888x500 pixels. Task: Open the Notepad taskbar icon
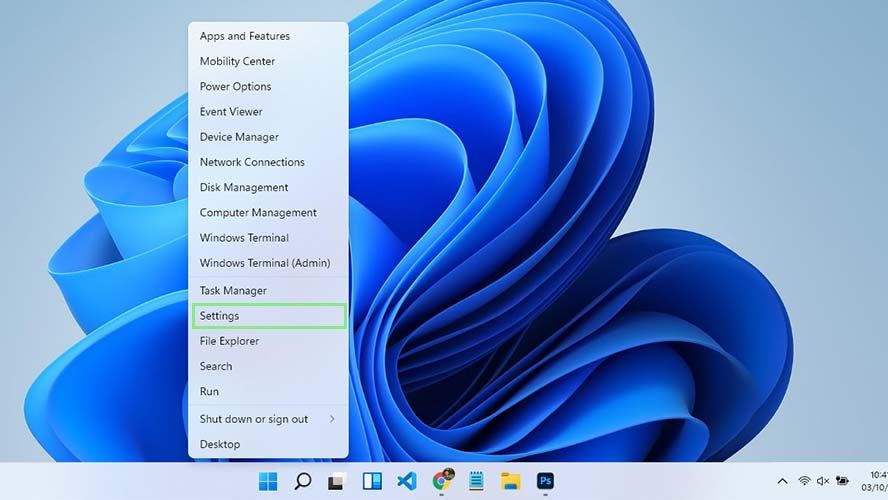(476, 481)
